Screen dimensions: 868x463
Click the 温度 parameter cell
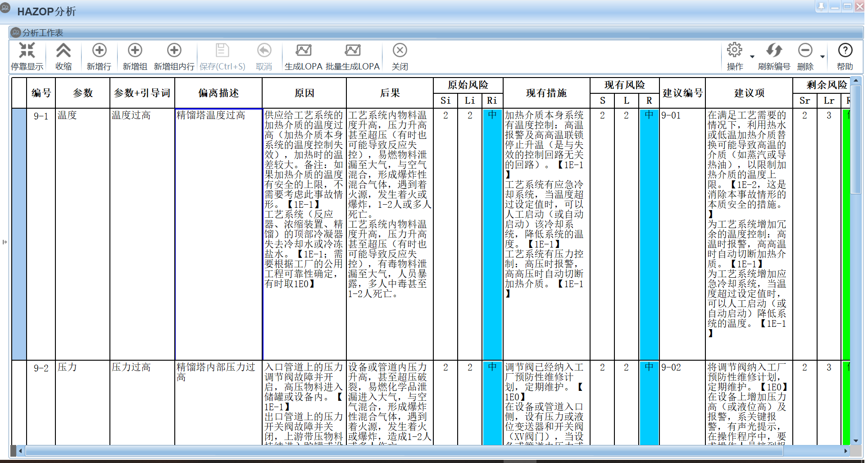point(83,234)
